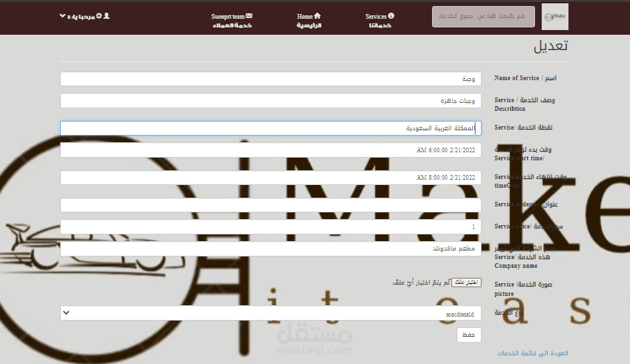This screenshot has height=364, width=630.
Task: Click the Support team envelope icon
Action: pos(249,16)
